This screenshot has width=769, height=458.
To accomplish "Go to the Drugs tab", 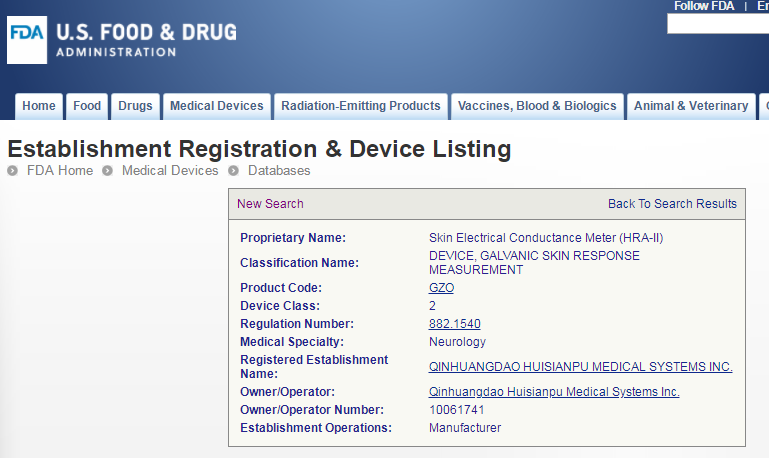I will pos(135,106).
